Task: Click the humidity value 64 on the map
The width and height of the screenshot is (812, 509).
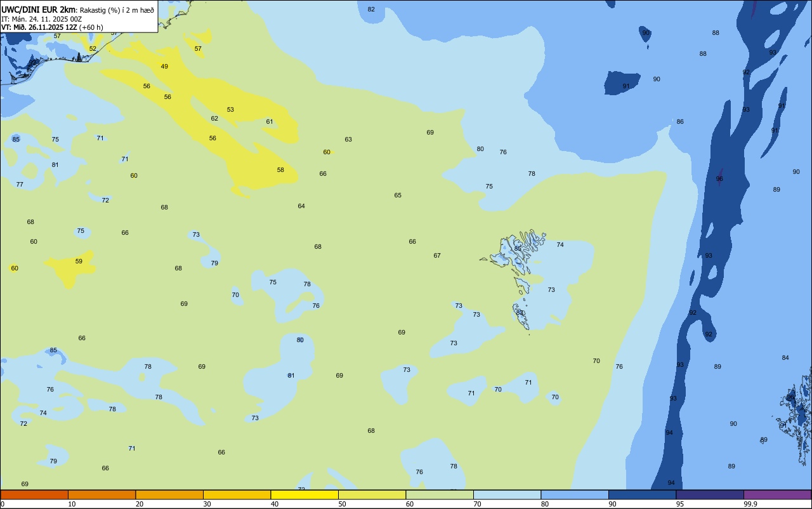Action: [x=301, y=206]
